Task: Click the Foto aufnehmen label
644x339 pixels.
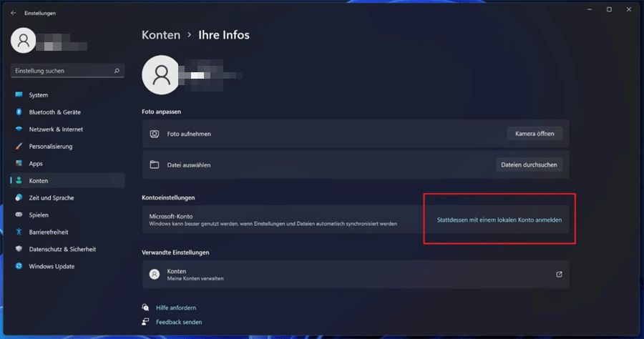Action: [189, 134]
